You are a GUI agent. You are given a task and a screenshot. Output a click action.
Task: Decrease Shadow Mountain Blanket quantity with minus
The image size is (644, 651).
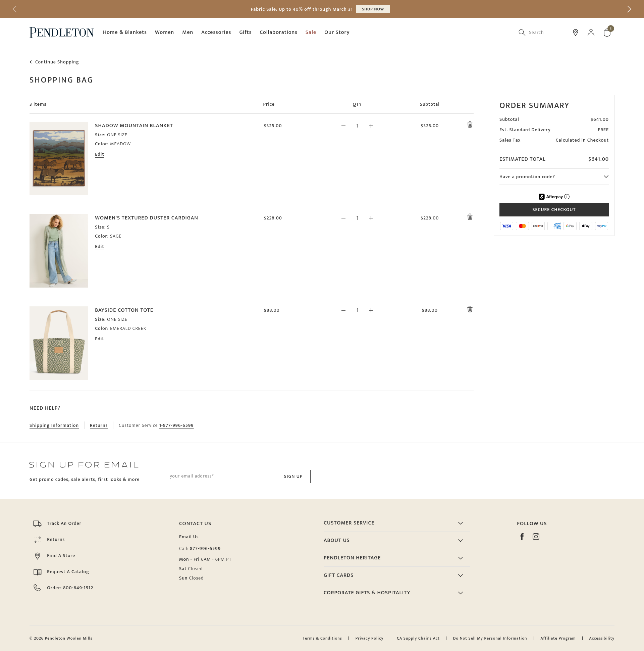343,126
